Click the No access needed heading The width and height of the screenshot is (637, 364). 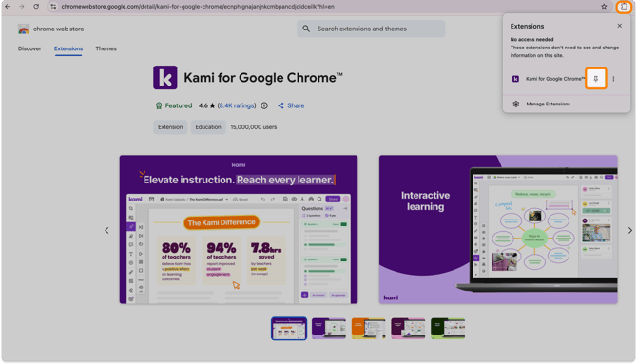click(531, 39)
